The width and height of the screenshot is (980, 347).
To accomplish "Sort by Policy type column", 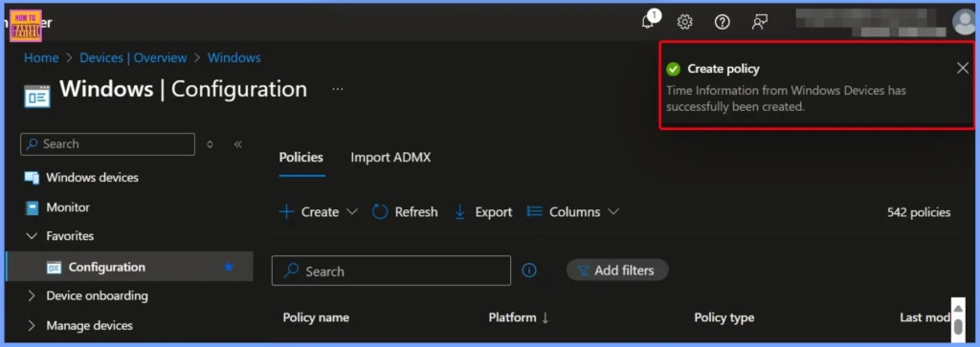I will click(724, 317).
